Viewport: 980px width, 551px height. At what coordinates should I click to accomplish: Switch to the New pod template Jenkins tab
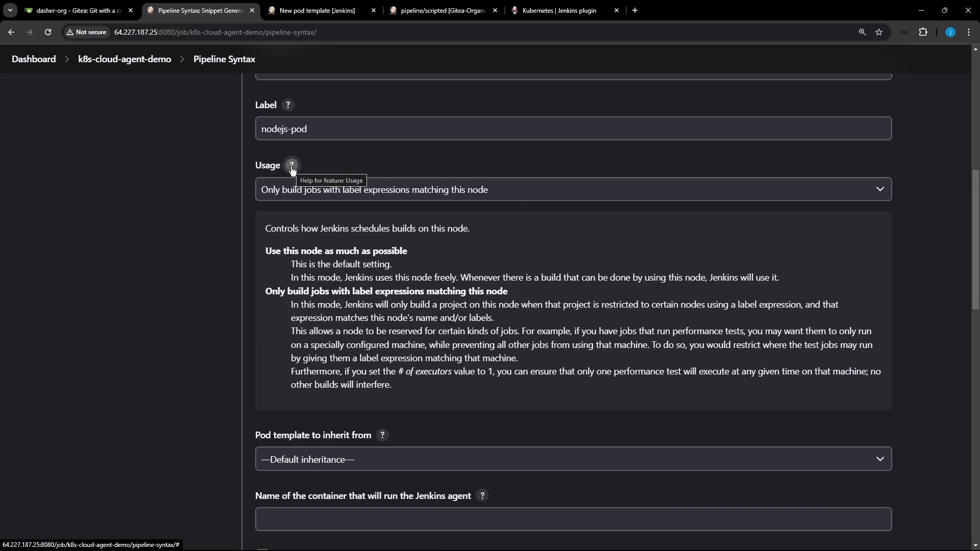click(x=317, y=11)
